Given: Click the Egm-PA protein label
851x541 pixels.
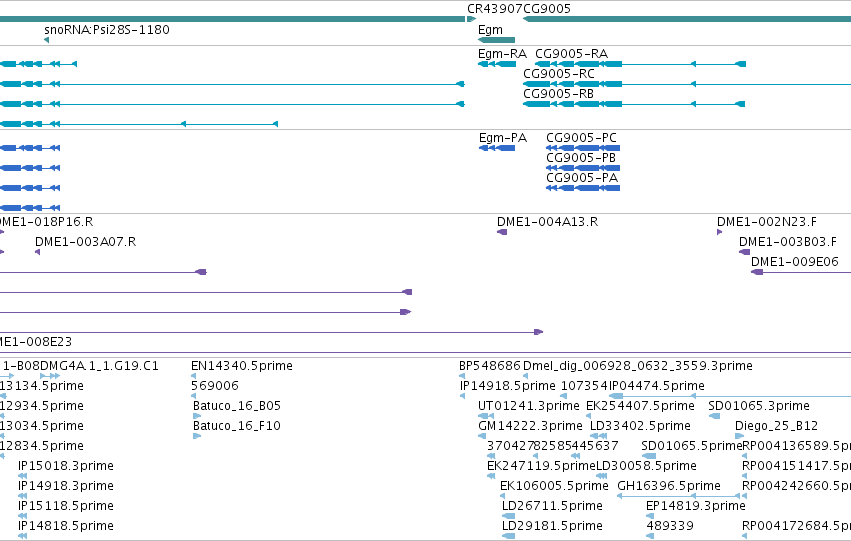Looking at the screenshot, I should (503, 138).
